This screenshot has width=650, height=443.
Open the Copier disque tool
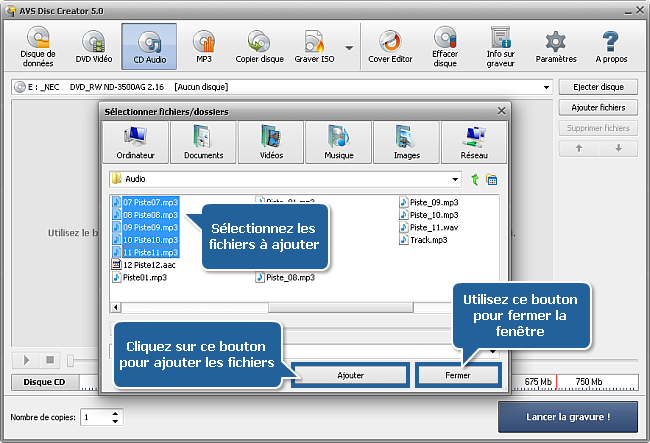point(259,48)
